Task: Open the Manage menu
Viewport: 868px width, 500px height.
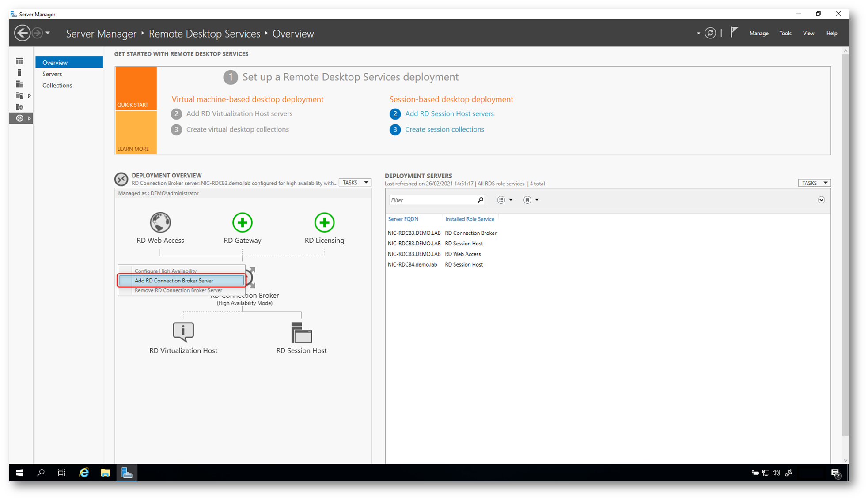Action: (758, 33)
